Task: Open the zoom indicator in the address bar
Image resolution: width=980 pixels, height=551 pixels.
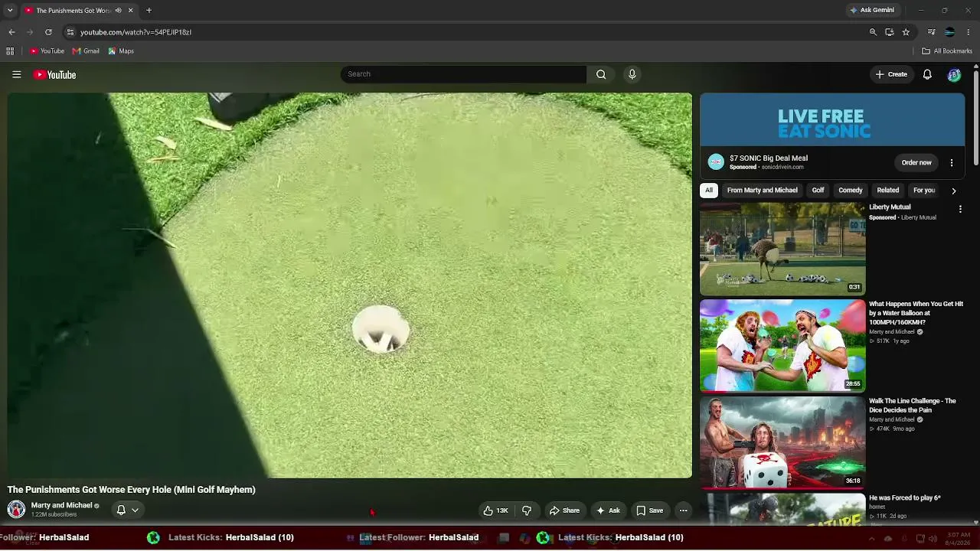Action: coord(873,32)
